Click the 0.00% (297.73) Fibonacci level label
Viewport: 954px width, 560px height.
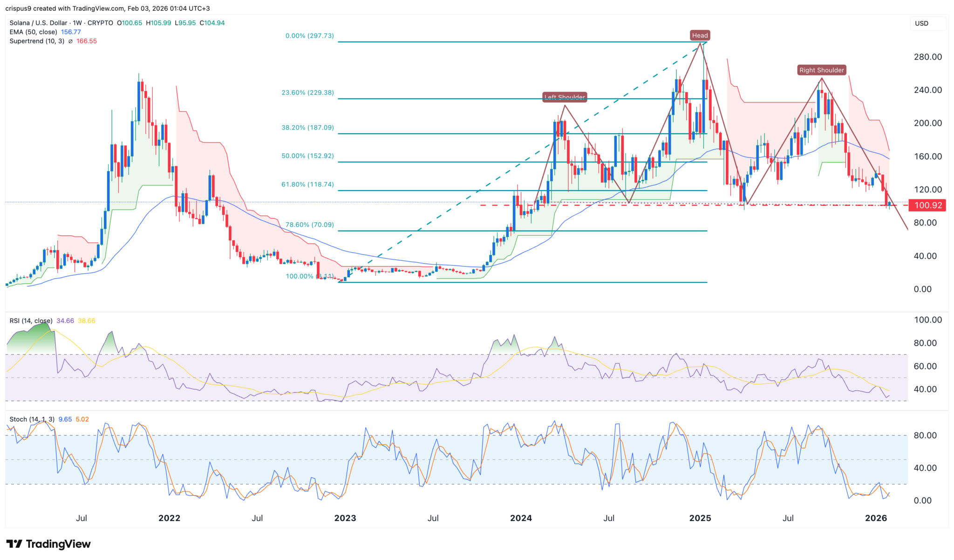309,36
